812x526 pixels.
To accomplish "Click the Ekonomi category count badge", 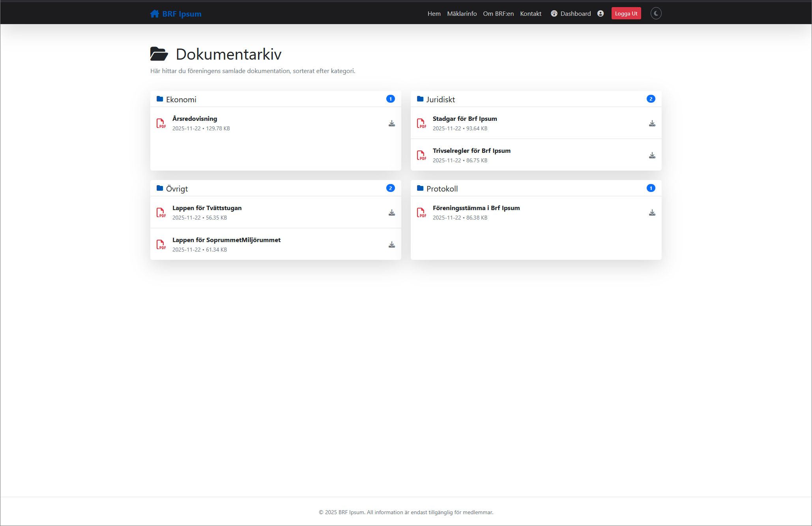I will 390,99.
